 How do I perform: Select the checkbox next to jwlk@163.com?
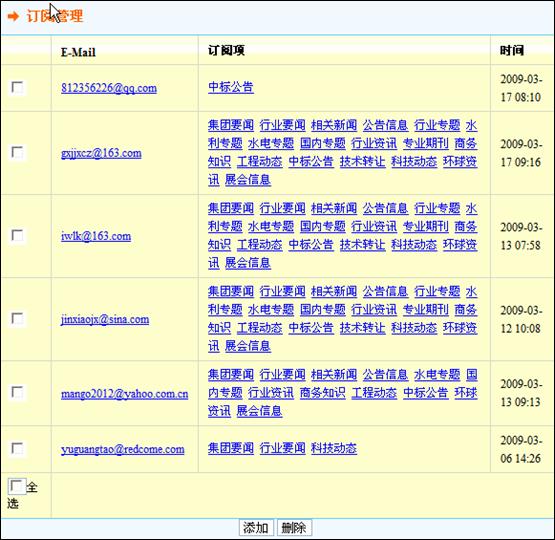tap(17, 235)
